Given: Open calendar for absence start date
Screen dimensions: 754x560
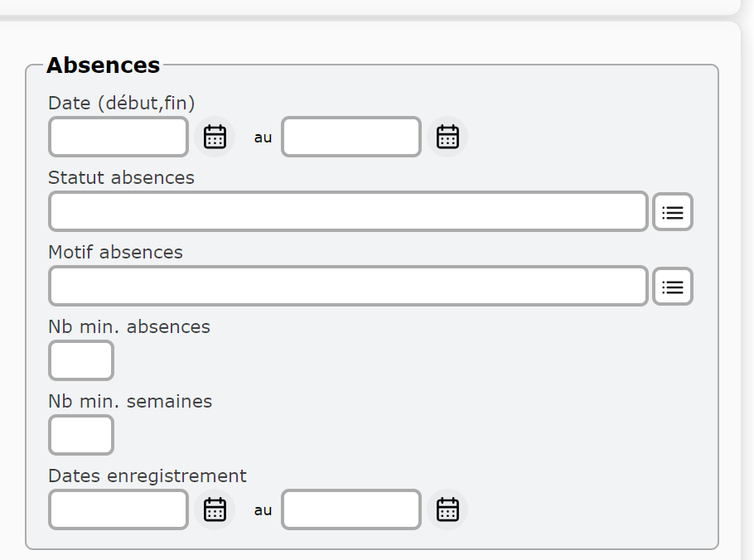Looking at the screenshot, I should click(215, 137).
